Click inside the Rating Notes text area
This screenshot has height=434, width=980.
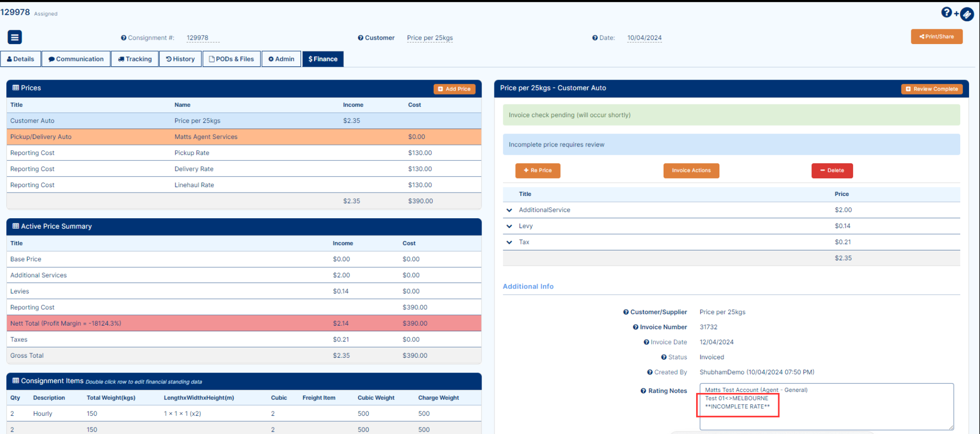[x=826, y=406]
